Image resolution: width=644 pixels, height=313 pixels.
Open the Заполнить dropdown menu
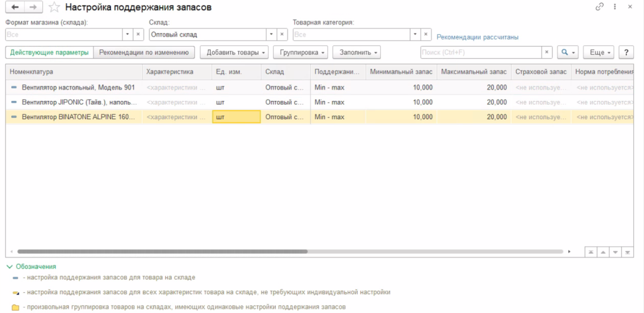tap(356, 52)
